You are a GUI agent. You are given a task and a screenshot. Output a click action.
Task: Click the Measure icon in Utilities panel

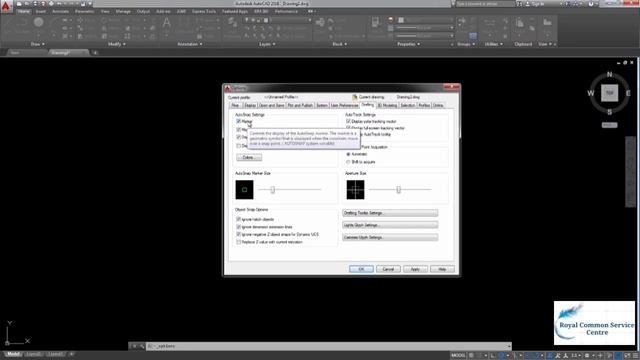[x=489, y=22]
